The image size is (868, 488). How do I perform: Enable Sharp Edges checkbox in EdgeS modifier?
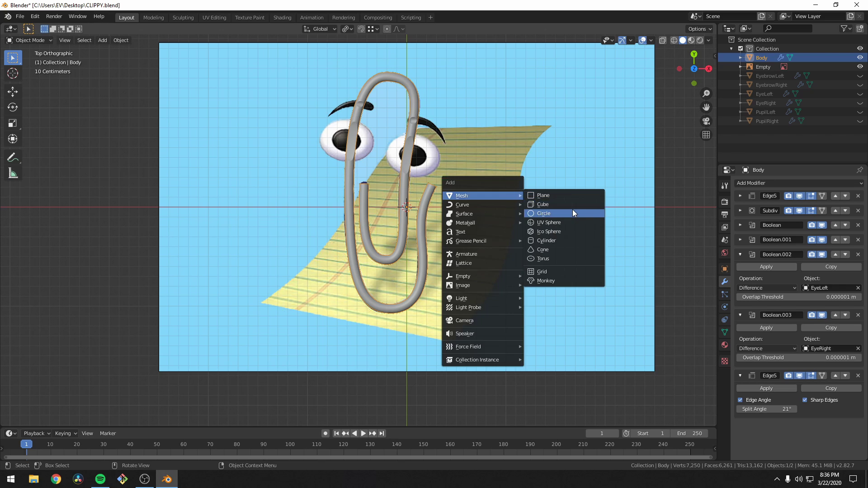[x=806, y=399]
